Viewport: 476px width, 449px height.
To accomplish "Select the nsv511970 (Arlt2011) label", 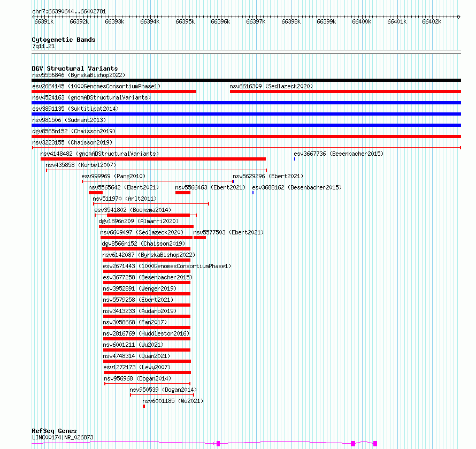I will (125, 199).
